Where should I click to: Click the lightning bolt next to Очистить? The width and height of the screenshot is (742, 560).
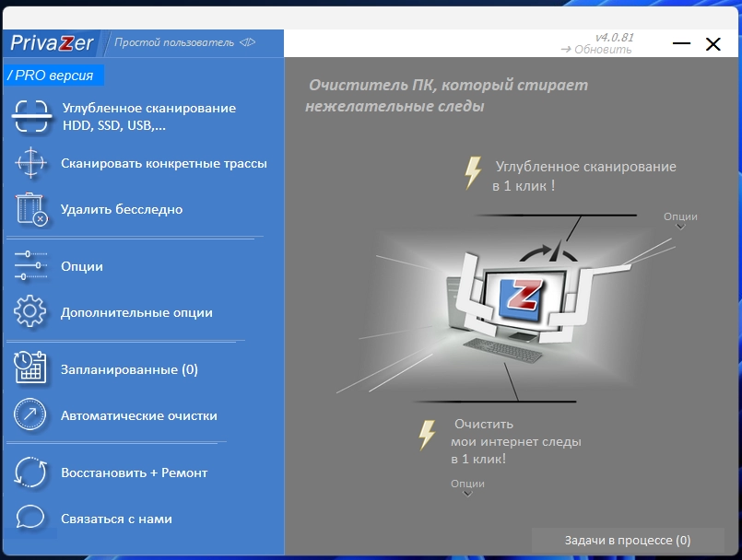click(427, 435)
